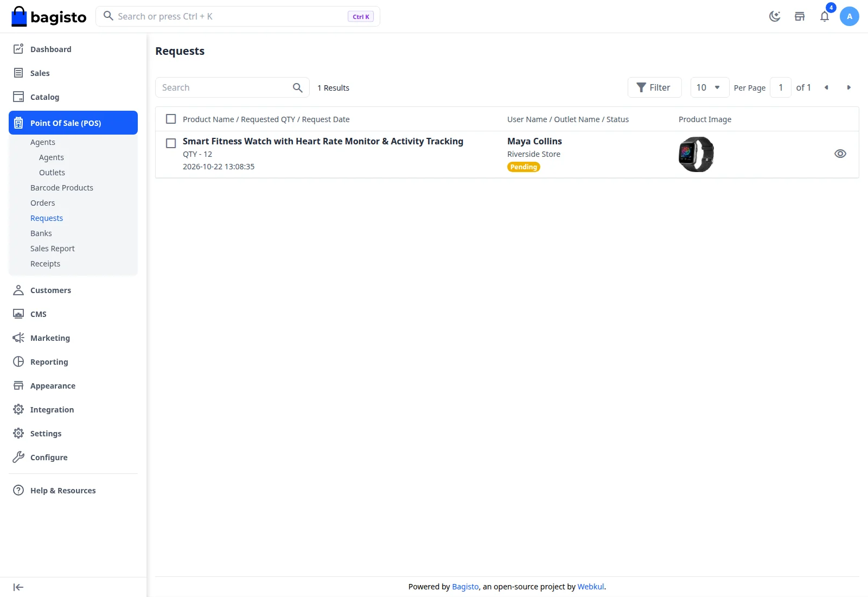Open Settings section
The height and width of the screenshot is (597, 868).
[x=73, y=434]
